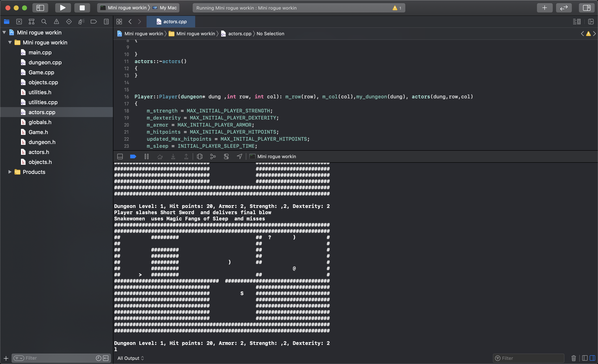This screenshot has width=598, height=364.
Task: Open the scheme selector for MIni rogue workin
Action: [x=126, y=7]
